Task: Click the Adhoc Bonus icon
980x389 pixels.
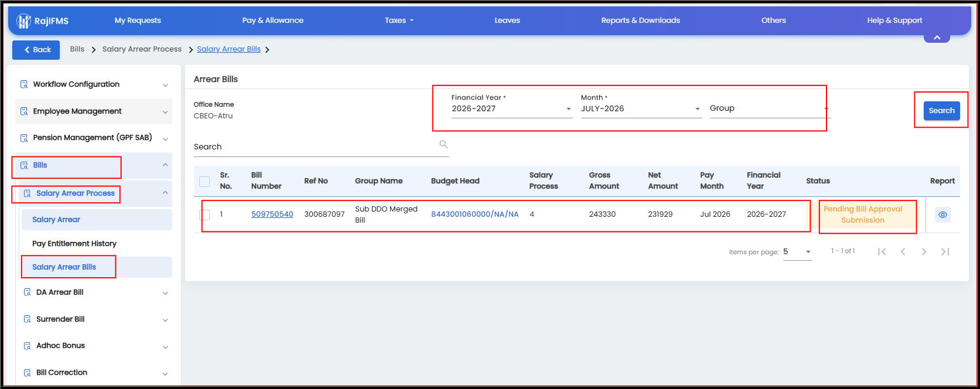Action: coord(27,346)
